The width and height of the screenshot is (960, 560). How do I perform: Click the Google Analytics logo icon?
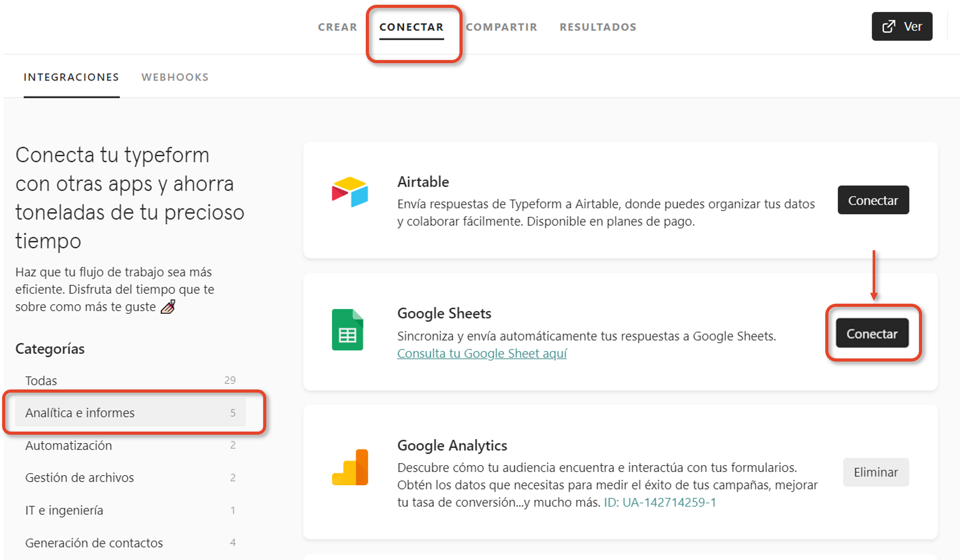[350, 467]
